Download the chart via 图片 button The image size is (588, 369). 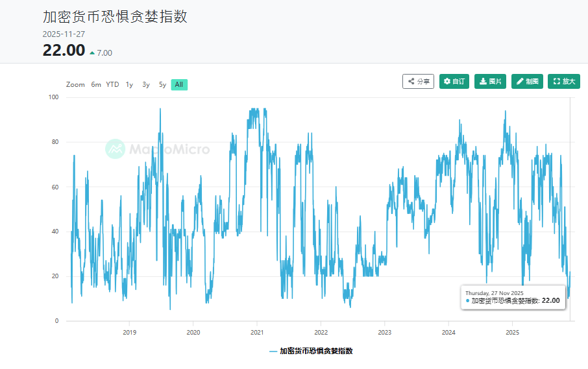pyautogui.click(x=490, y=81)
